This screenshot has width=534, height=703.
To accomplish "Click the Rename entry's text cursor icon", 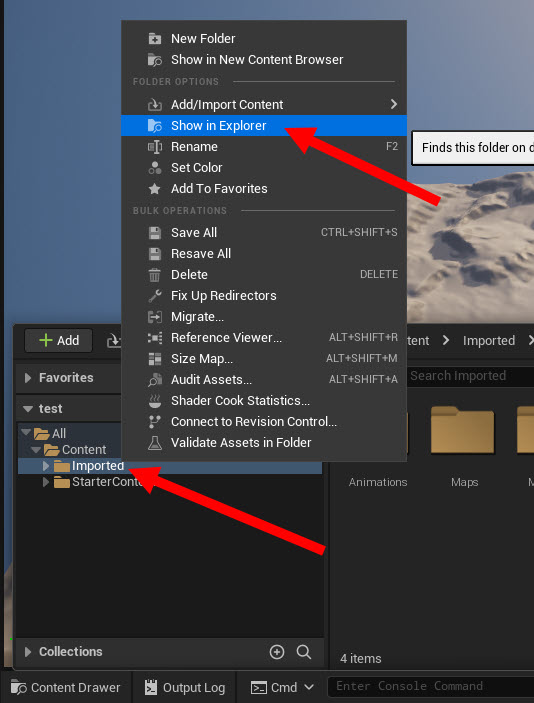I will tap(155, 147).
